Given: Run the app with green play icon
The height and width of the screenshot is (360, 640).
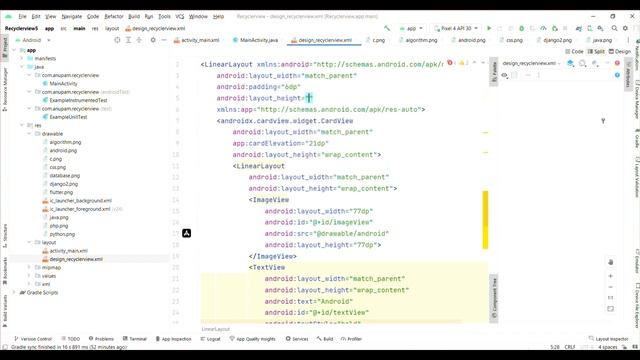Looking at the screenshot, I should (x=489, y=28).
